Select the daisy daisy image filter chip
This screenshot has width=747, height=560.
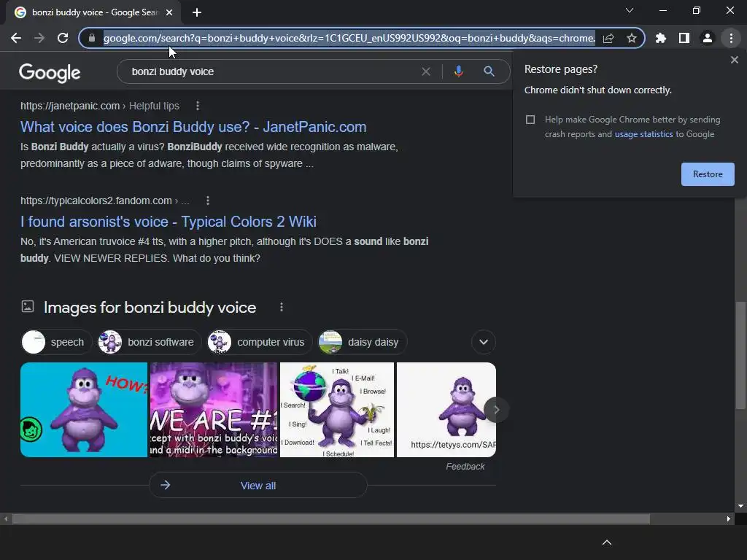coord(362,342)
